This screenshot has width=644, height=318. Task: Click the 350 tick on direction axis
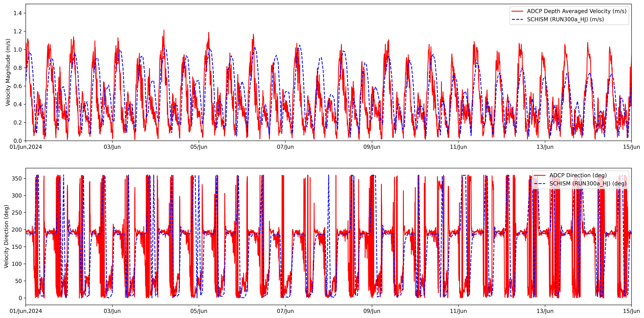coord(17,178)
